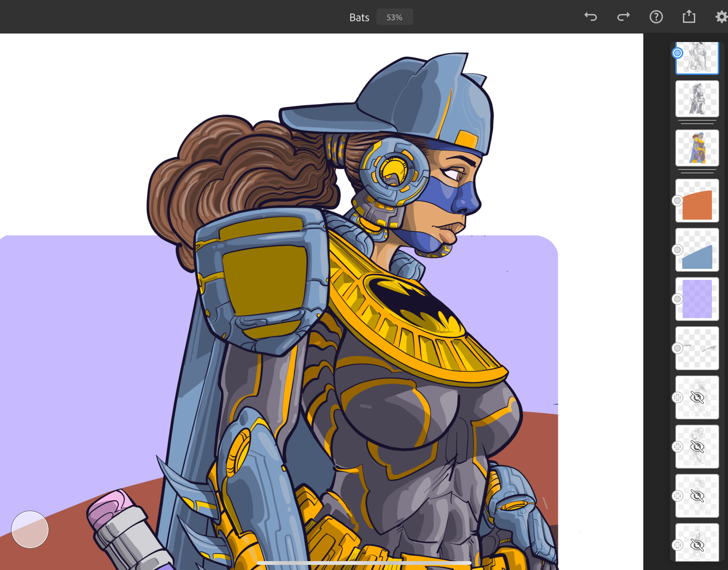Select the faint scribble layer thumbnail
The height and width of the screenshot is (570, 728).
point(697,348)
